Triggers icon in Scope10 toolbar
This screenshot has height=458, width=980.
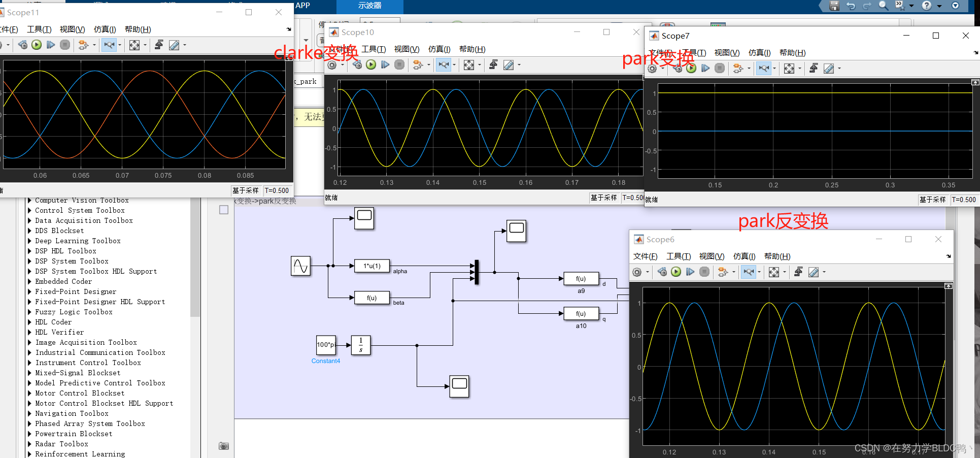(493, 64)
